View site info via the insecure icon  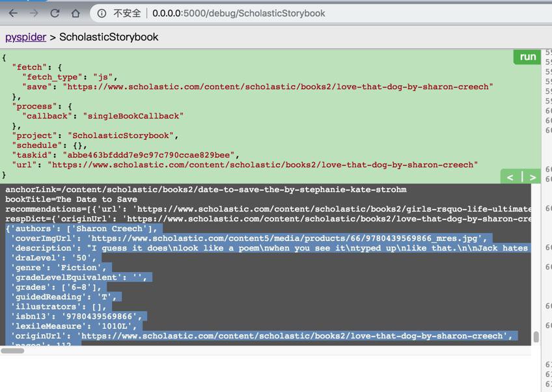(102, 14)
